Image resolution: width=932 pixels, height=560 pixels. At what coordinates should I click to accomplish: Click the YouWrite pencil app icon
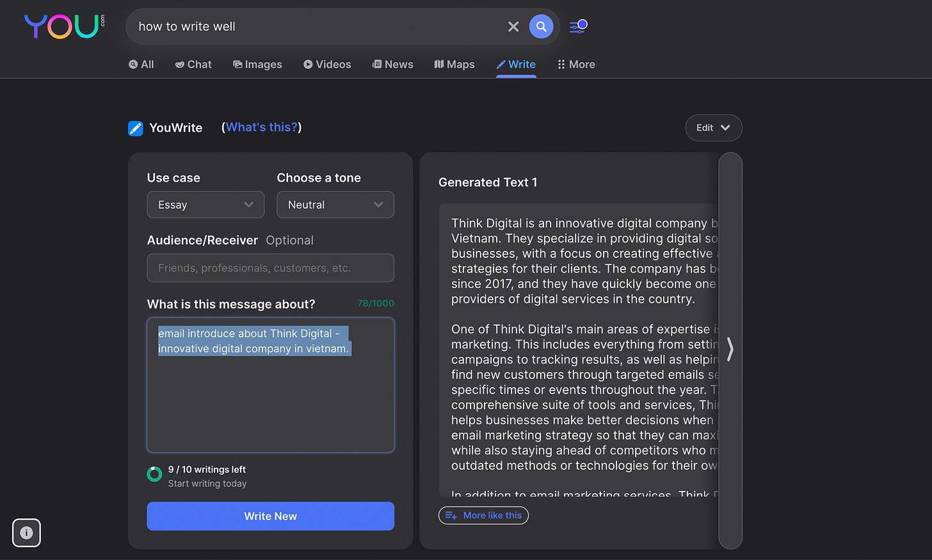pos(136,128)
